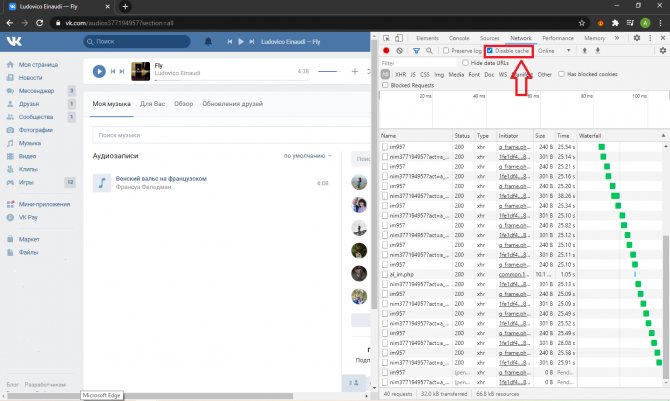Filter requests by XHR type
This screenshot has width=670, height=401.
pos(400,74)
